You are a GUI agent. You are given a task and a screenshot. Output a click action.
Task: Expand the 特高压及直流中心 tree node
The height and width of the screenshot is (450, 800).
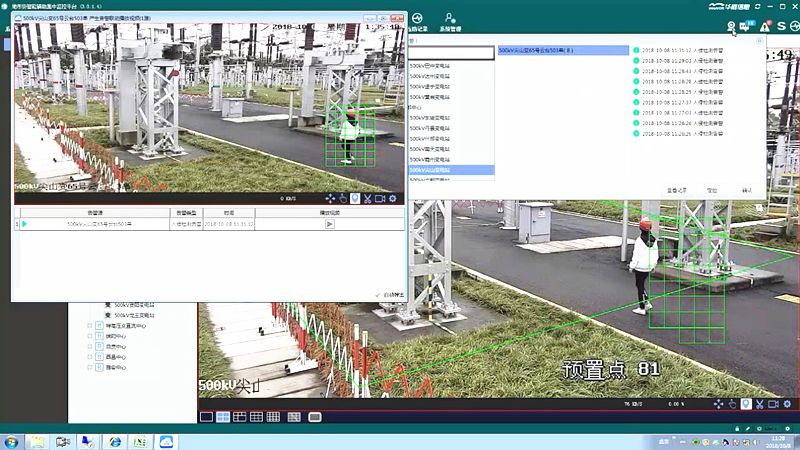[x=89, y=325]
